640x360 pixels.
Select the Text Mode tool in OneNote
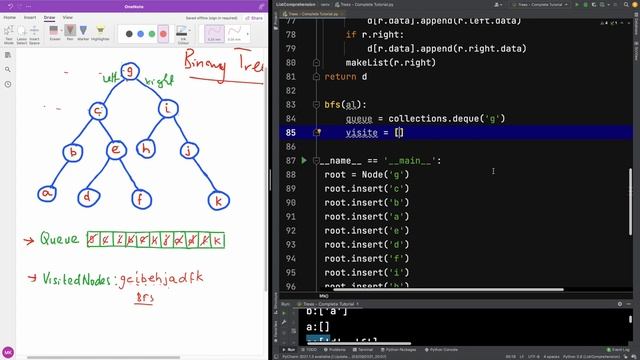pyautogui.click(x=9, y=35)
